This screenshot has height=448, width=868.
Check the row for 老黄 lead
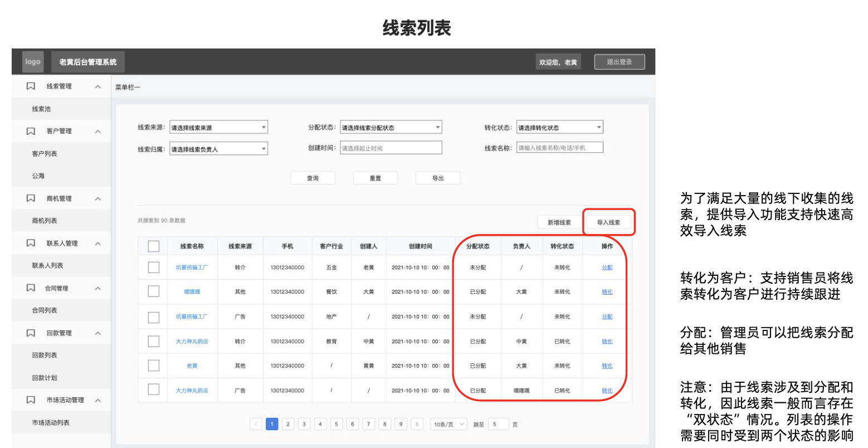154,366
